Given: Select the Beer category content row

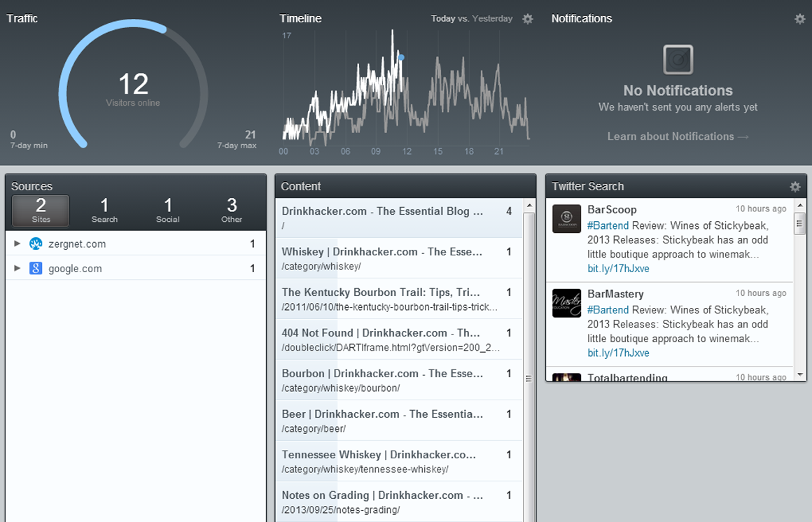Looking at the screenshot, I should point(399,421).
